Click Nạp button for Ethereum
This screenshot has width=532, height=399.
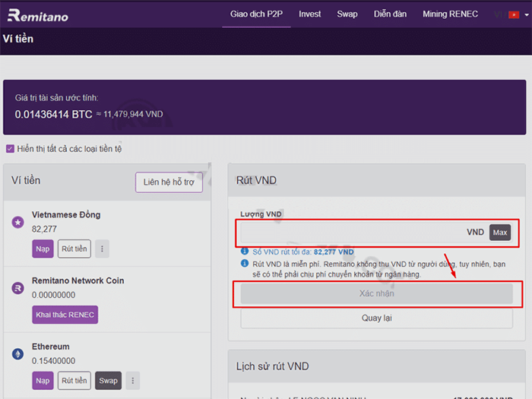tap(43, 380)
